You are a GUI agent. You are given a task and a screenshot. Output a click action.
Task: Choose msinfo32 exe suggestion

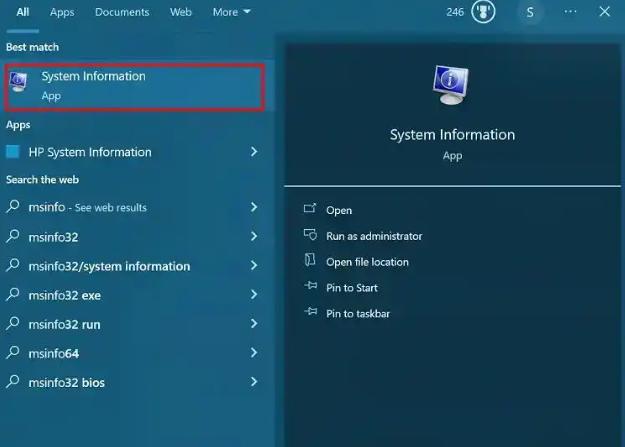point(65,295)
